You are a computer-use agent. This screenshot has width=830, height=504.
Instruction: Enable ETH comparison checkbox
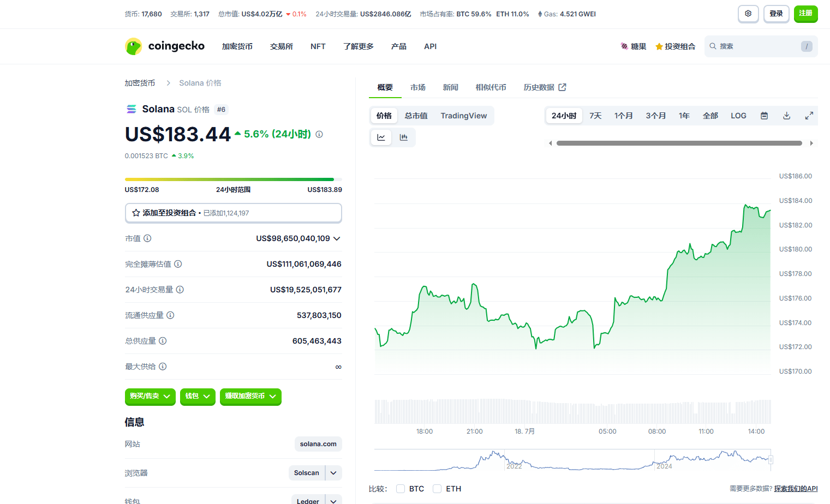pyautogui.click(x=437, y=489)
